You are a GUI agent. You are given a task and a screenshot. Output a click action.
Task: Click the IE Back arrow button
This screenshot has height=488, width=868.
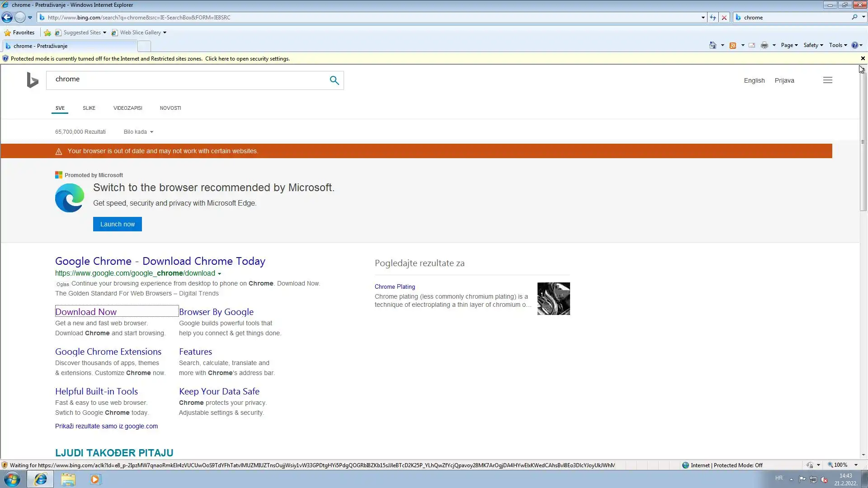(x=7, y=18)
